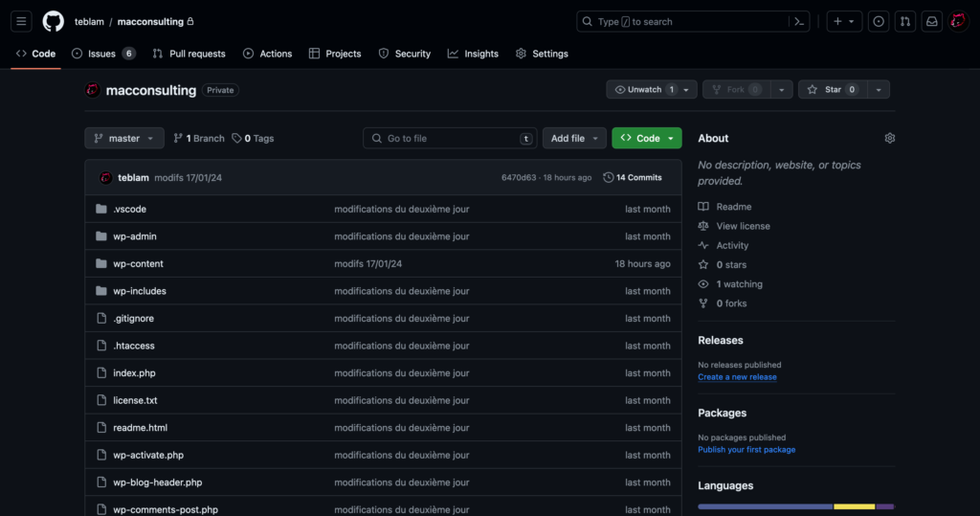The width and height of the screenshot is (980, 516).
Task: Open the Packages heading link
Action: [722, 413]
